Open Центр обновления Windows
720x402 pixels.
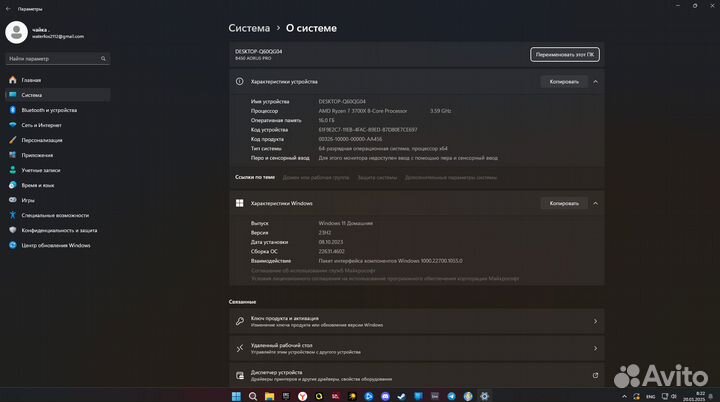coord(56,245)
